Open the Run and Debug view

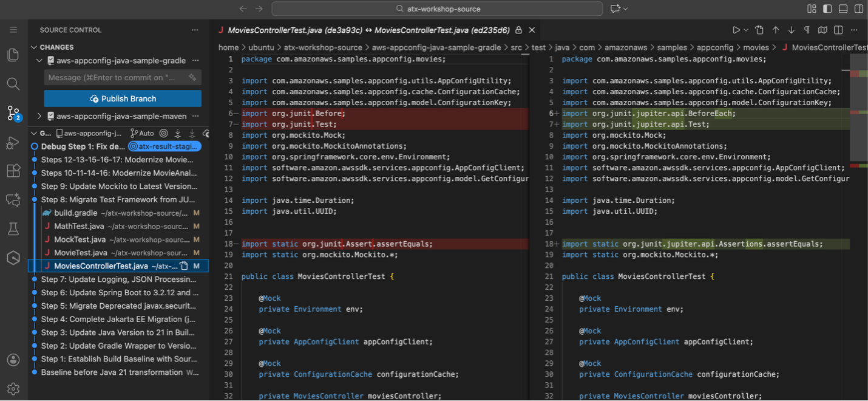(x=13, y=142)
